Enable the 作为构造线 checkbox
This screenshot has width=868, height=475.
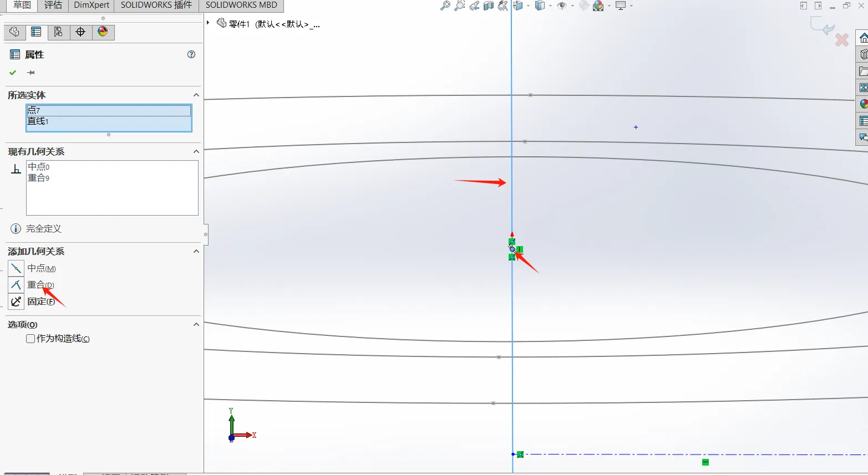(x=31, y=339)
